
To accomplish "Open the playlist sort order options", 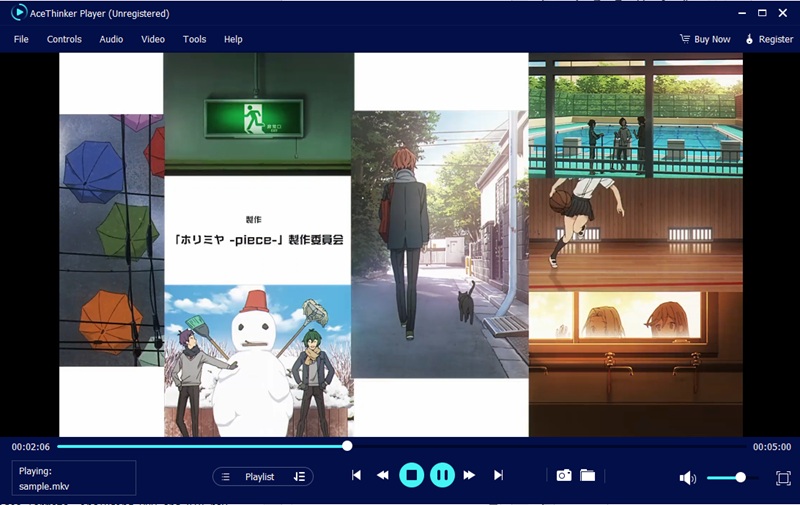I will pyautogui.click(x=299, y=477).
